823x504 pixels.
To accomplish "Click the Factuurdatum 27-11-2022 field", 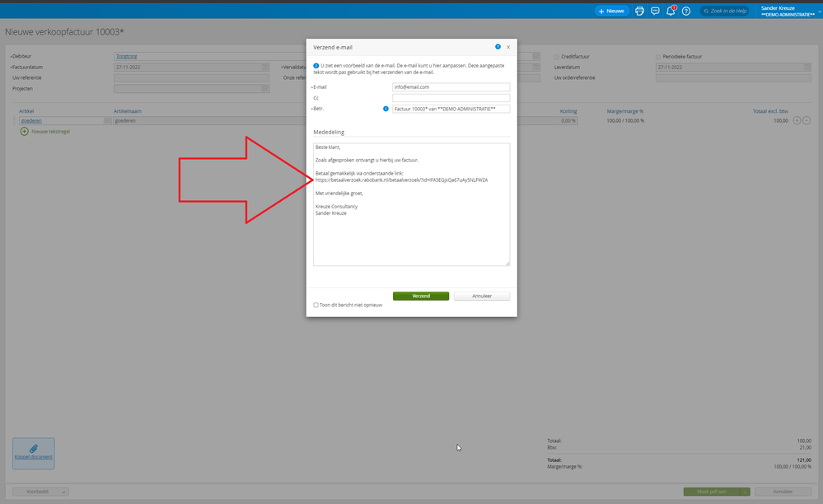I will 192,68.
